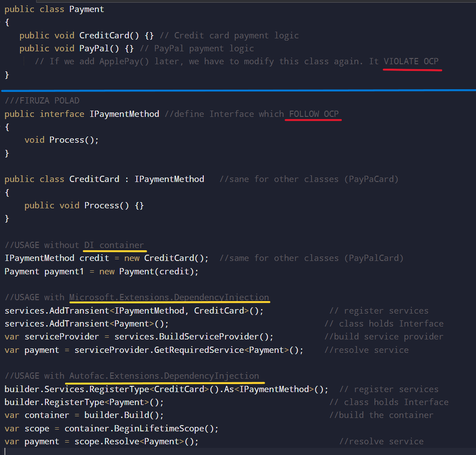Click the underlined FOLLOW OCP comment text
The width and height of the screenshot is (476, 455).
(x=314, y=114)
